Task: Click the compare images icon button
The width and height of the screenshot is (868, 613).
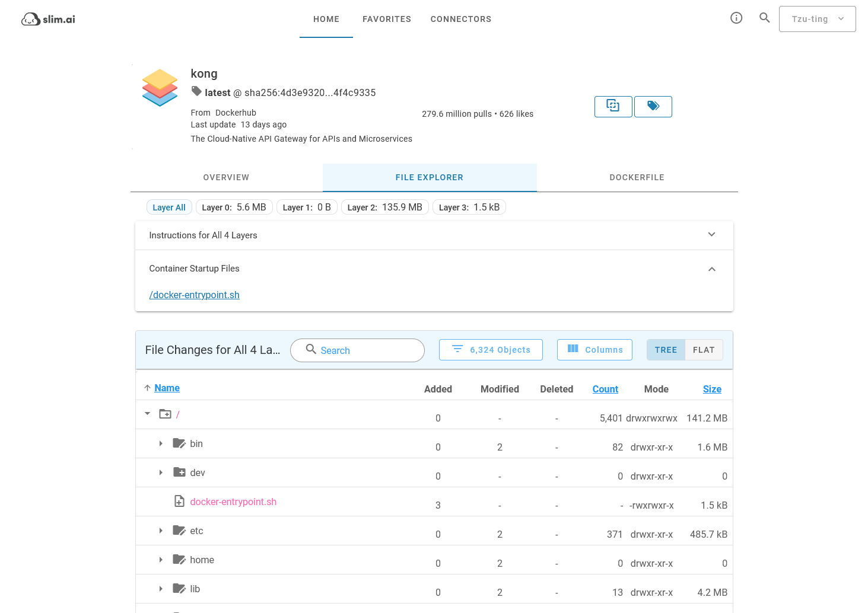Action: coord(613,106)
